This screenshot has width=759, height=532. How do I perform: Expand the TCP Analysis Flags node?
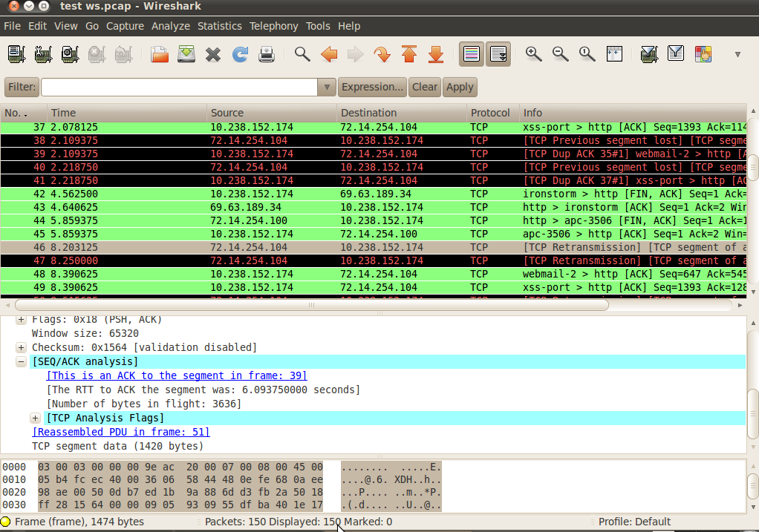(x=36, y=418)
